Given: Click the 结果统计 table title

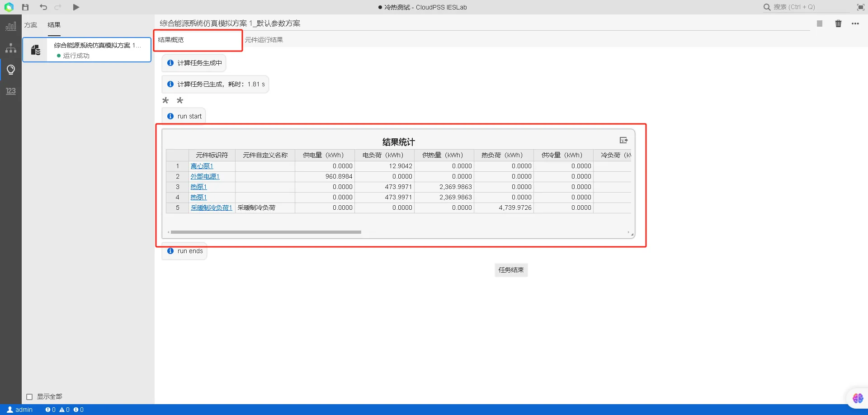Looking at the screenshot, I should point(398,142).
